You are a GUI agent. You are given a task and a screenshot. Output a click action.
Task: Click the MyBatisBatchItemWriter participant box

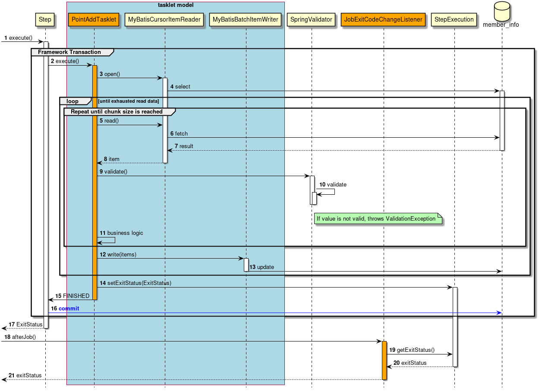tap(246, 19)
